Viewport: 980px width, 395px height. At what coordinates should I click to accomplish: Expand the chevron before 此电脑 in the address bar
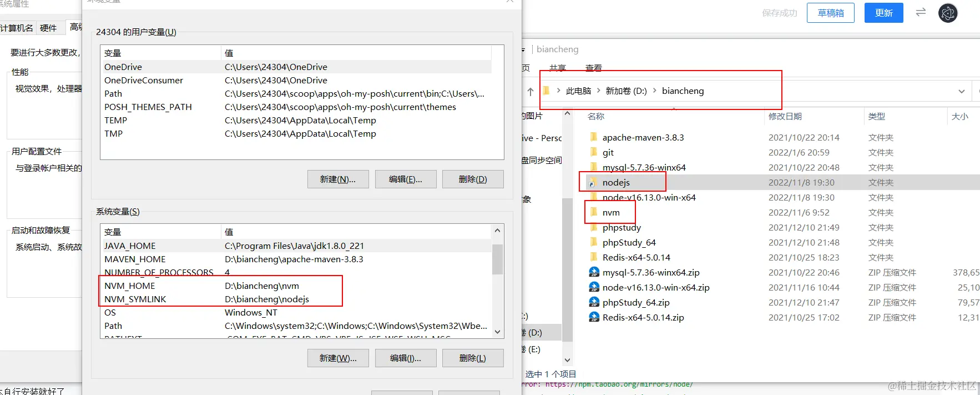(558, 91)
